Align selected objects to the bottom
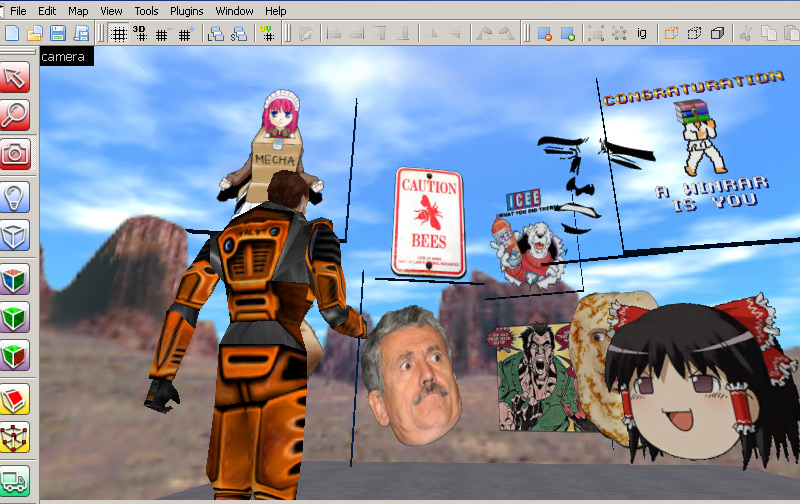Viewport: 800px width, 504px height. point(403,34)
